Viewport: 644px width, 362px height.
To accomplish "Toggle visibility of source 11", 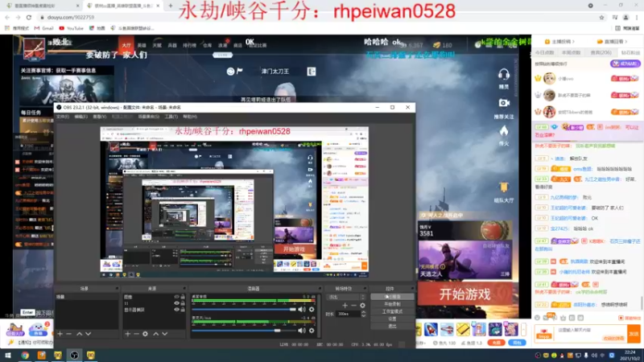I will 176,303.
